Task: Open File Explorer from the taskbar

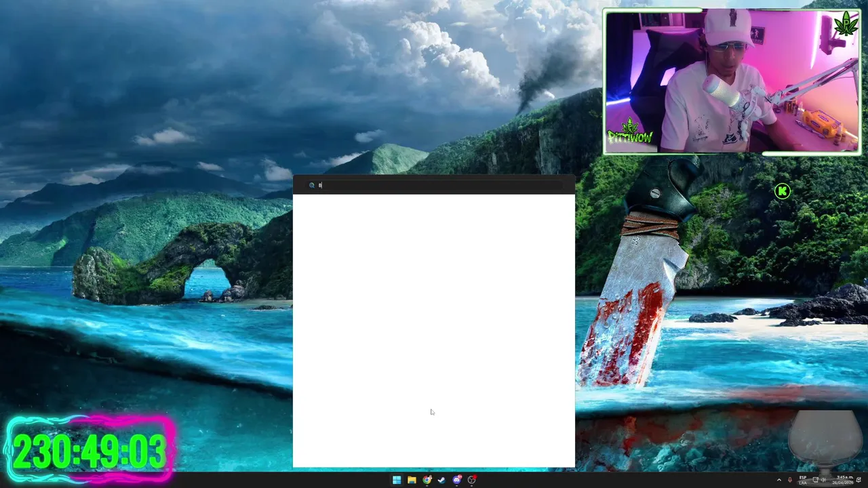Action: tap(412, 480)
